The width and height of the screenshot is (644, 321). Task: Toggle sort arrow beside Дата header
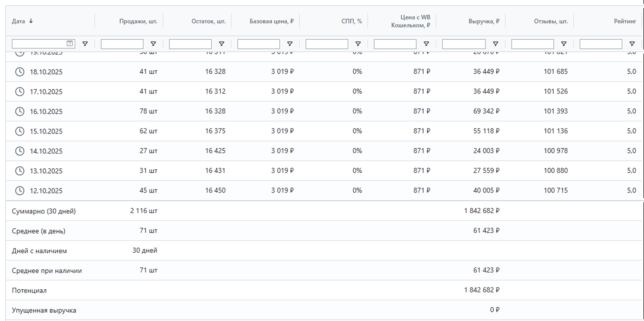[x=31, y=21]
